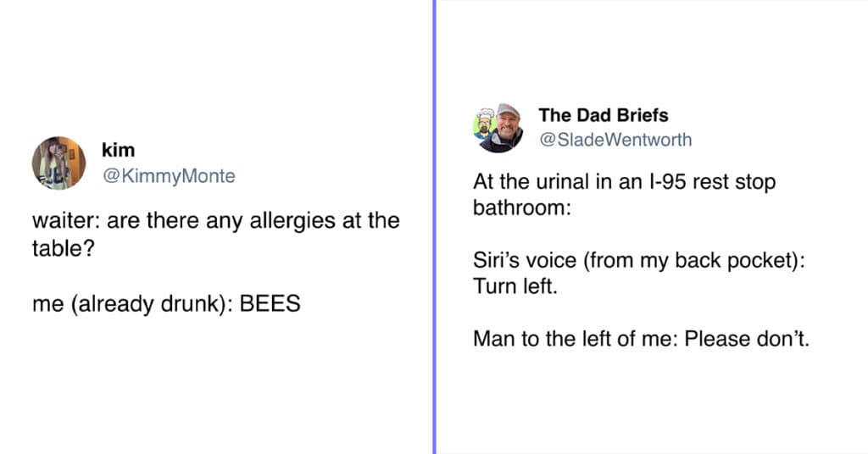Click the "Please don't." reply text

pyautogui.click(x=747, y=339)
